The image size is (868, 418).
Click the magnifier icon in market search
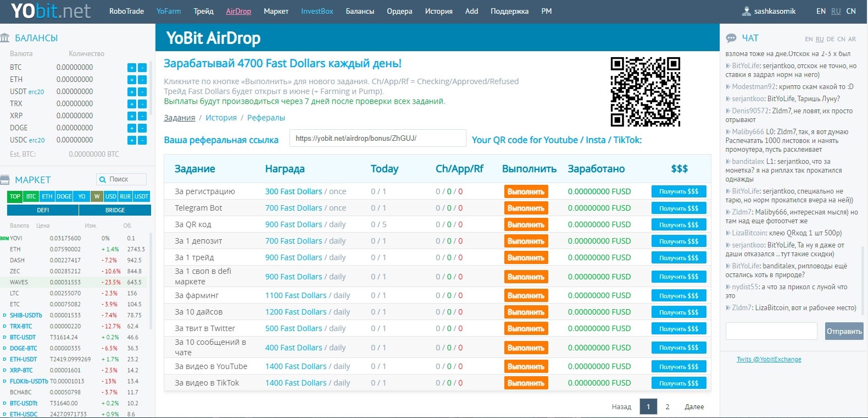103,179
